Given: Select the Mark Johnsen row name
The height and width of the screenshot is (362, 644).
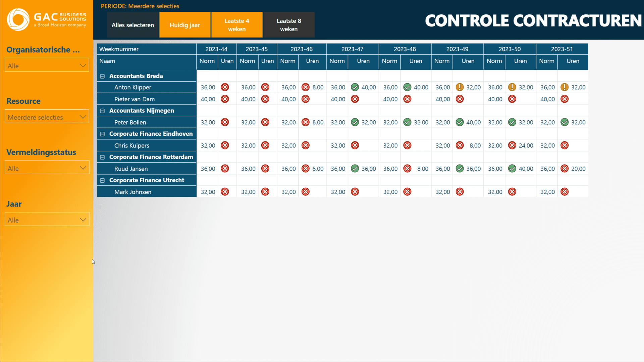Looking at the screenshot, I should pyautogui.click(x=133, y=192).
